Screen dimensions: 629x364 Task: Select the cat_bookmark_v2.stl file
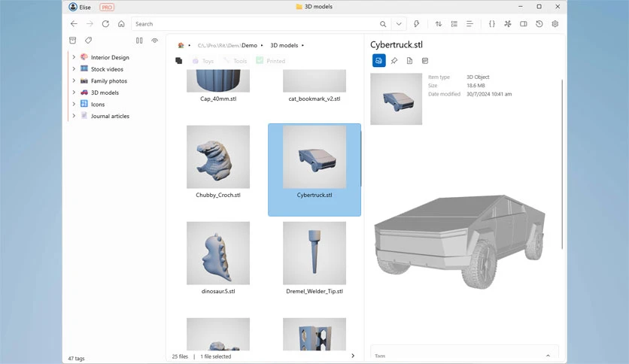[314, 86]
